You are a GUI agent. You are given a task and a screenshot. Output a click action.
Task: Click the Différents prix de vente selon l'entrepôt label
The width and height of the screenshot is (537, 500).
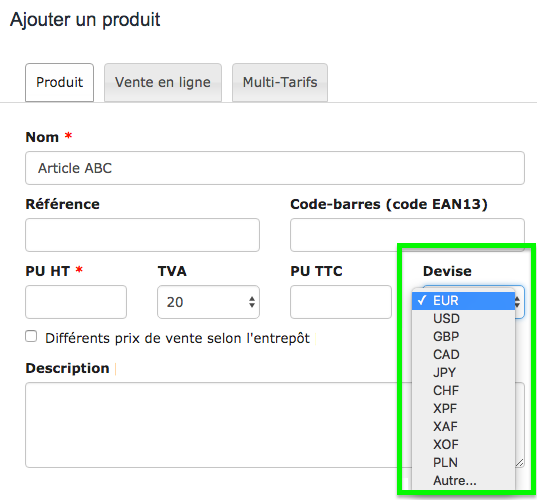(x=177, y=338)
